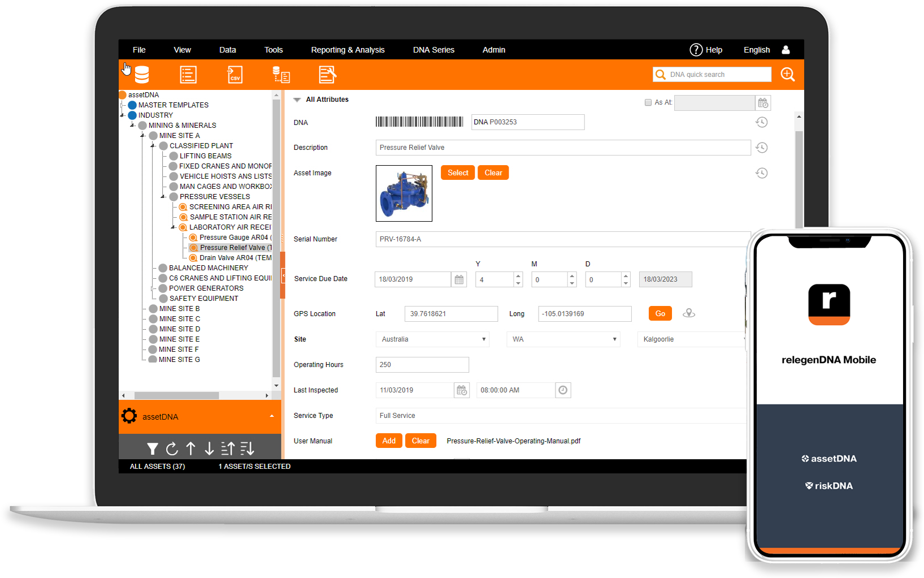
Task: Open the document with wrench toolbar icon
Action: [x=328, y=75]
